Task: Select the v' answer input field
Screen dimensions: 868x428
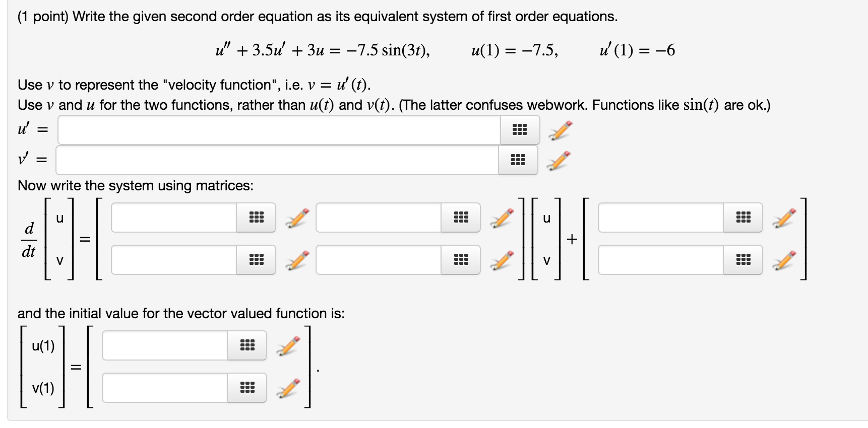Action: (277, 160)
